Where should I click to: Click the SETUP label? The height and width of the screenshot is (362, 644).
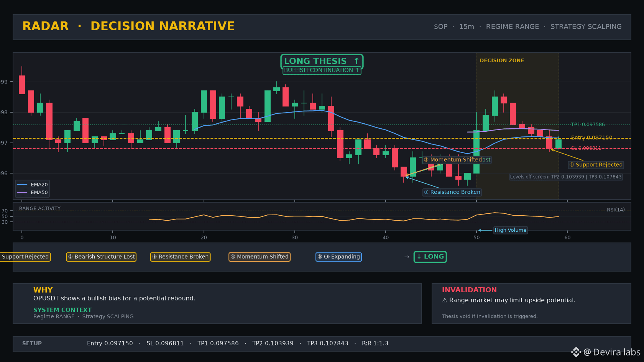[32, 343]
